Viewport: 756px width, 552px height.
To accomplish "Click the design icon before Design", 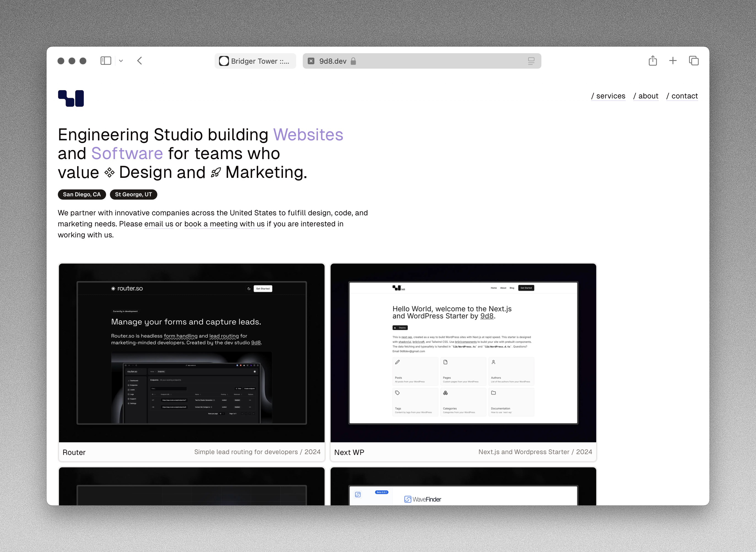I will click(109, 173).
